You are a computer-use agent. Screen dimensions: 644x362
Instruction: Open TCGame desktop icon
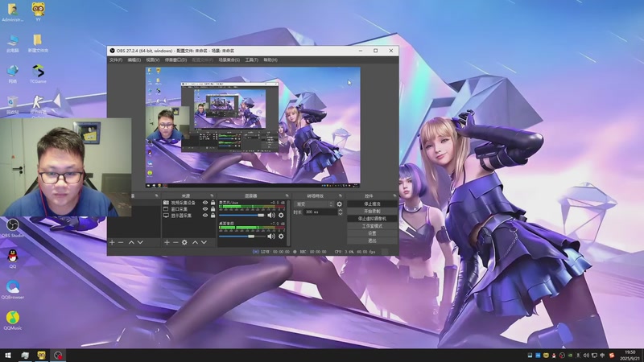coord(38,74)
